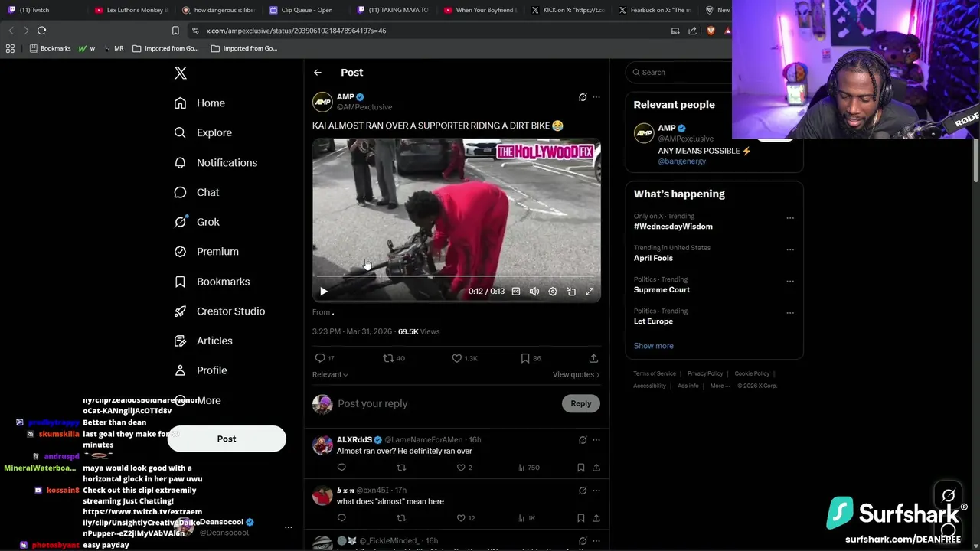Image resolution: width=980 pixels, height=551 pixels.
Task: Mute the video volume
Action: [x=534, y=292]
